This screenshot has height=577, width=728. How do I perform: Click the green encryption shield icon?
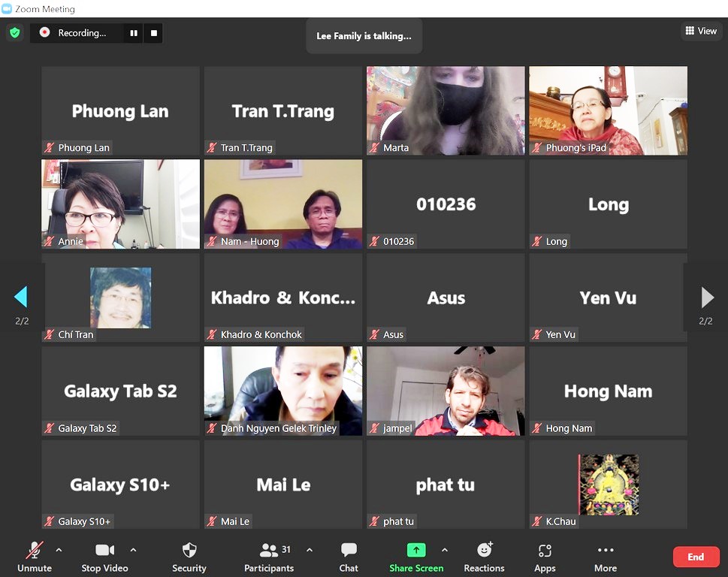tap(15, 33)
